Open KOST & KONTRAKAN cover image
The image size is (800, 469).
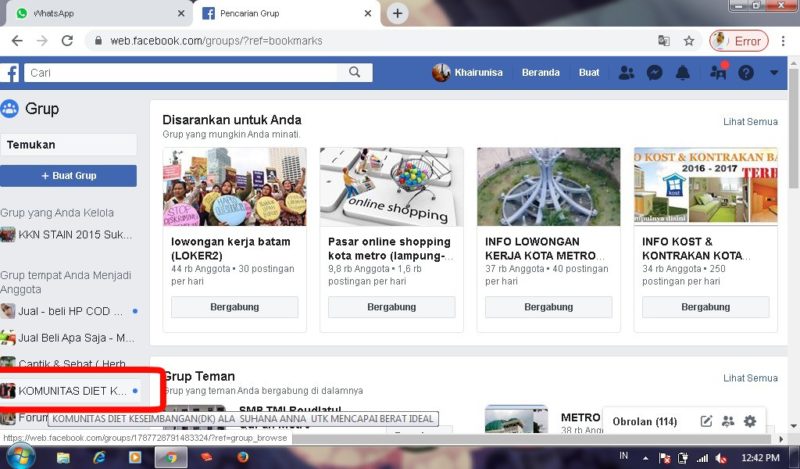click(706, 187)
